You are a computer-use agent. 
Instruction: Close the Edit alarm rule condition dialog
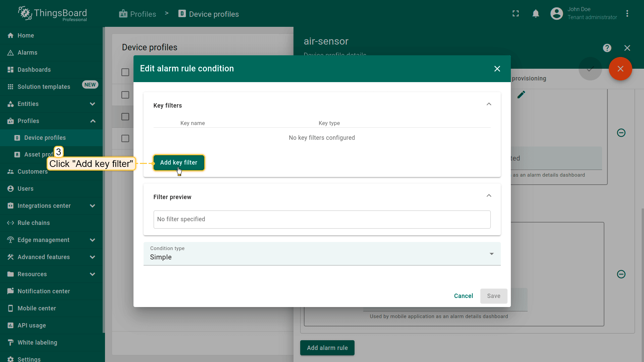coord(497,69)
